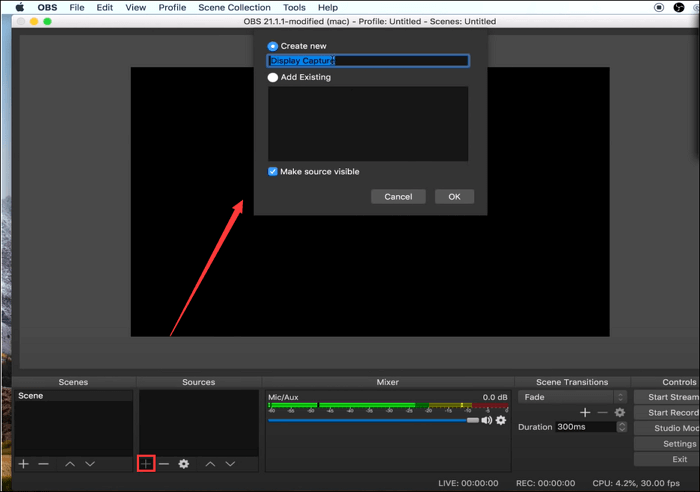Click the Display Capture name field
The height and width of the screenshot is (492, 700).
tap(368, 61)
